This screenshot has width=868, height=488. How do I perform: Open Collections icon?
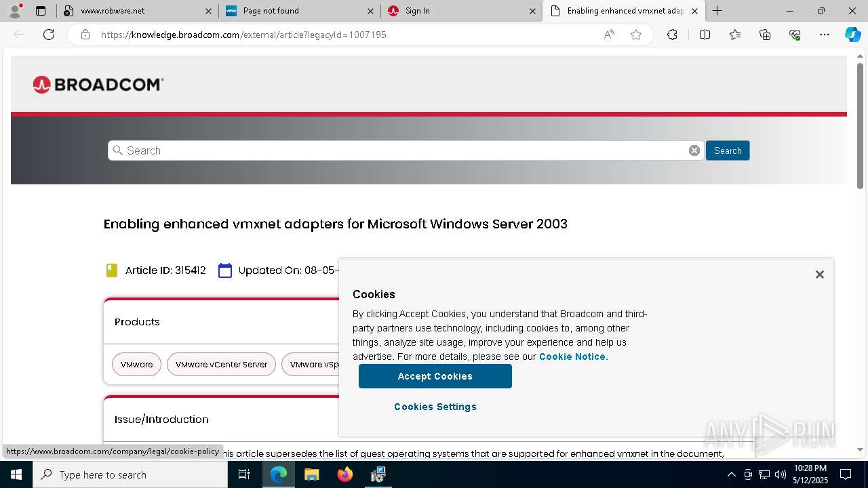[765, 35]
